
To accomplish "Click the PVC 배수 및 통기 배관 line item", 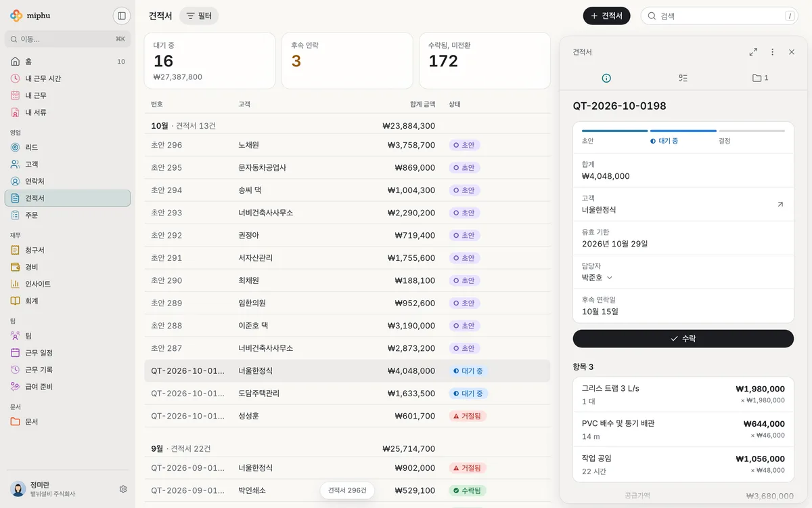I will pos(683,429).
